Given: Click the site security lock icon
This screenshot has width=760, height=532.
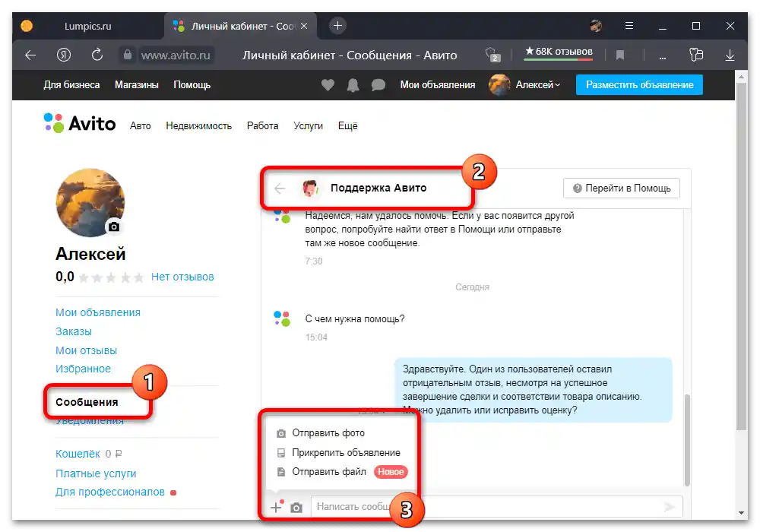Looking at the screenshot, I should click(127, 55).
